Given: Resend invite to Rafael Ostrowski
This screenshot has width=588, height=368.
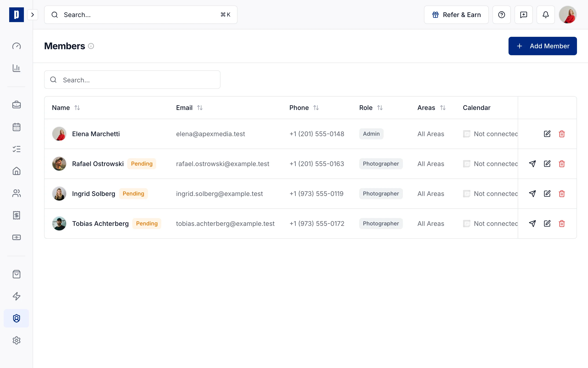Looking at the screenshot, I should click(532, 164).
